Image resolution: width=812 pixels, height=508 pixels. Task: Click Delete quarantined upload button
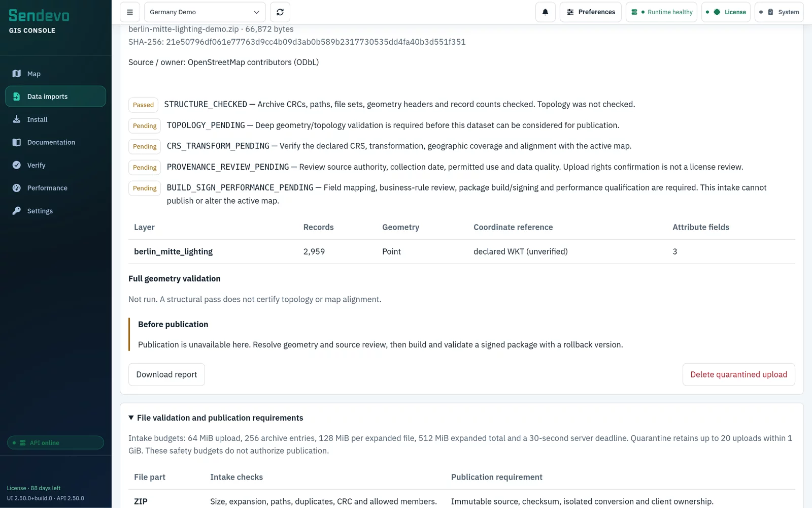738,374
